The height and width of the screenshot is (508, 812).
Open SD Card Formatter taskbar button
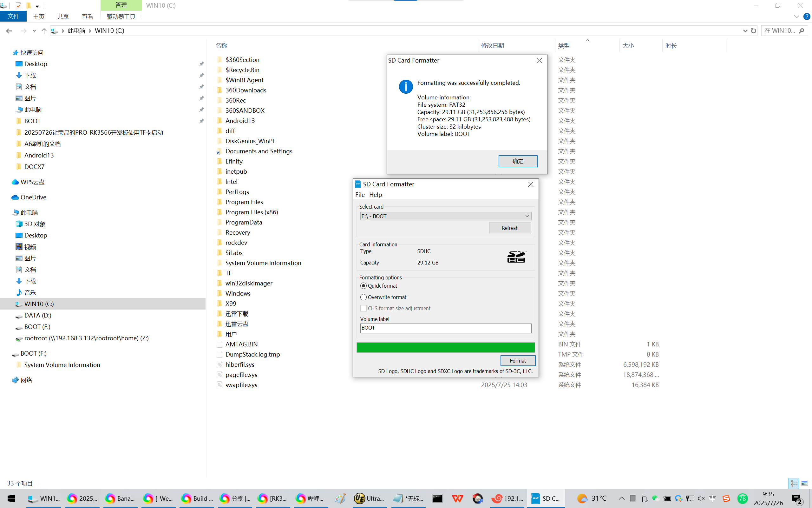pos(546,498)
